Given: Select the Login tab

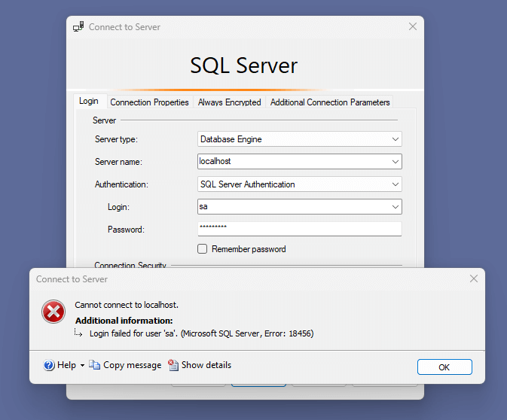Looking at the screenshot, I should [x=89, y=102].
